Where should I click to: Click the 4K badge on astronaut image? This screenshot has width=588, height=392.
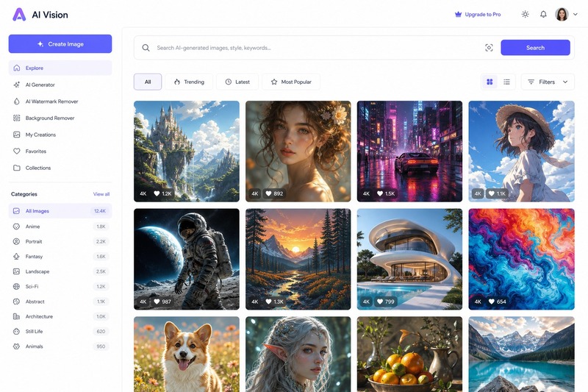(x=143, y=302)
